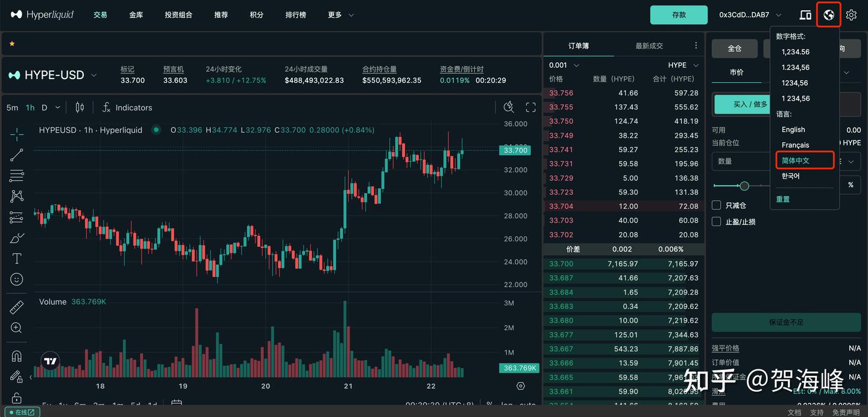Open the 0.001 price grouping dropdown

coord(564,65)
